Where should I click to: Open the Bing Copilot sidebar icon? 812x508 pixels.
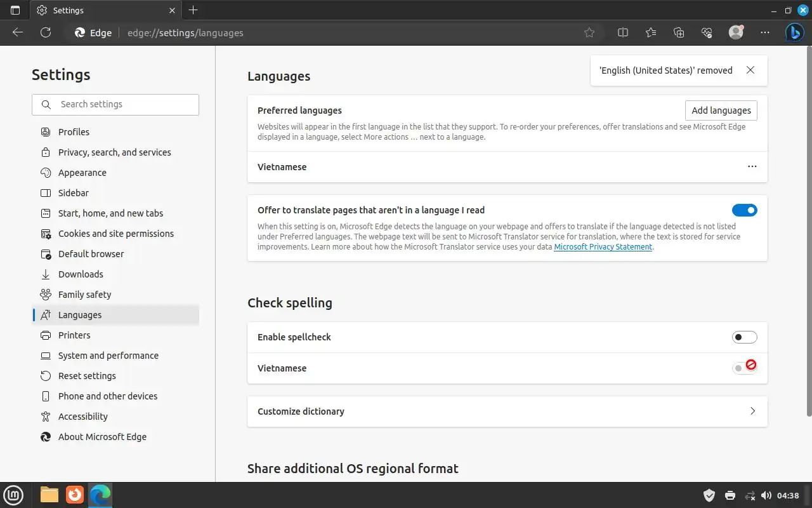pyautogui.click(x=794, y=32)
